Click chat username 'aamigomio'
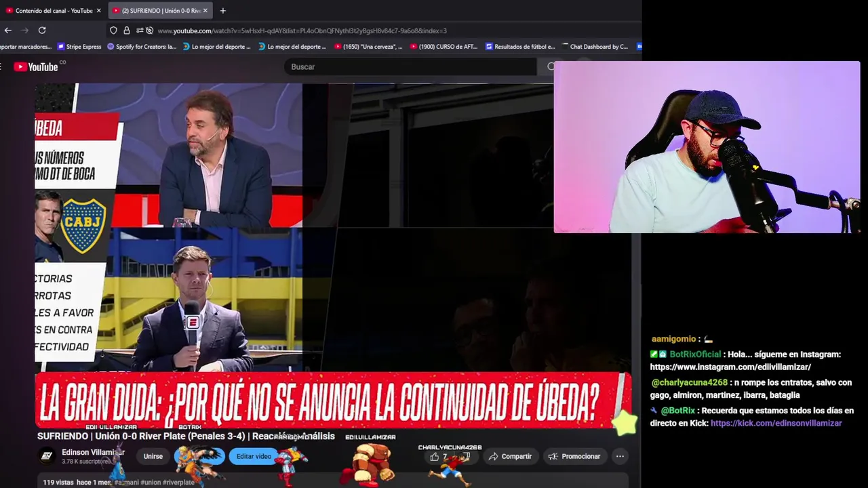Screen dimensions: 868x488 click(673, 339)
